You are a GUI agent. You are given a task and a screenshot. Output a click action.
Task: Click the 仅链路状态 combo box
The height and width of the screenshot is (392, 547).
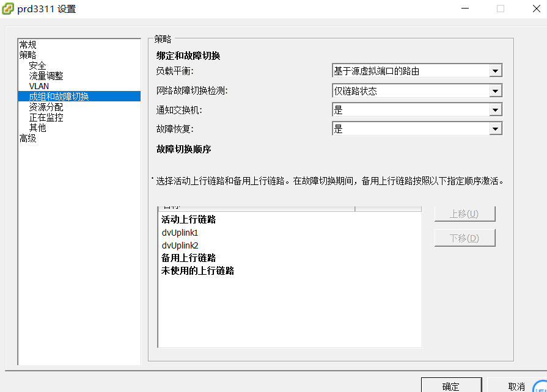[417, 91]
